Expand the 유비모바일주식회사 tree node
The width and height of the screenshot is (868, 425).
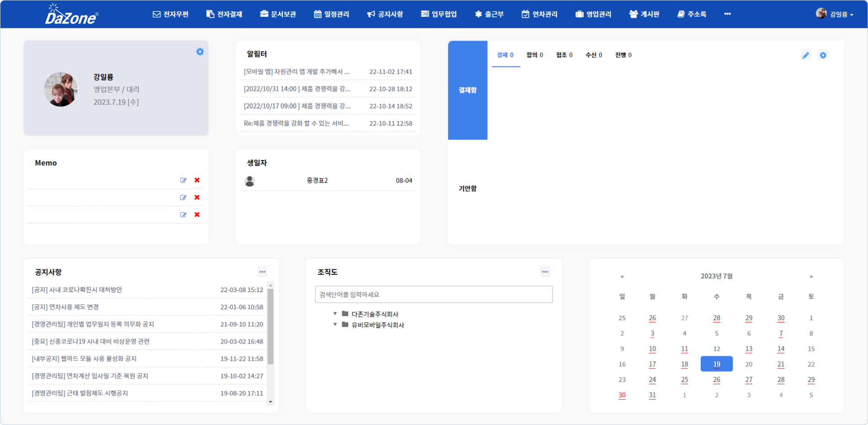tap(335, 325)
